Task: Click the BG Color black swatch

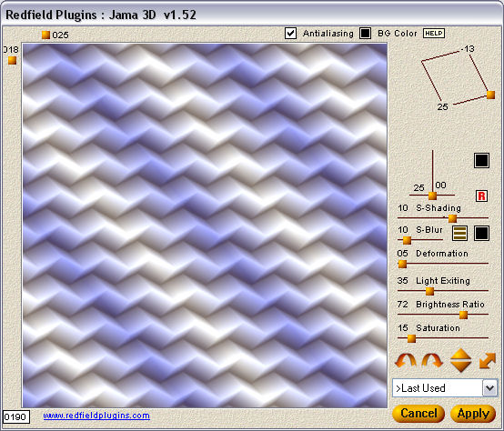Action: [365, 34]
